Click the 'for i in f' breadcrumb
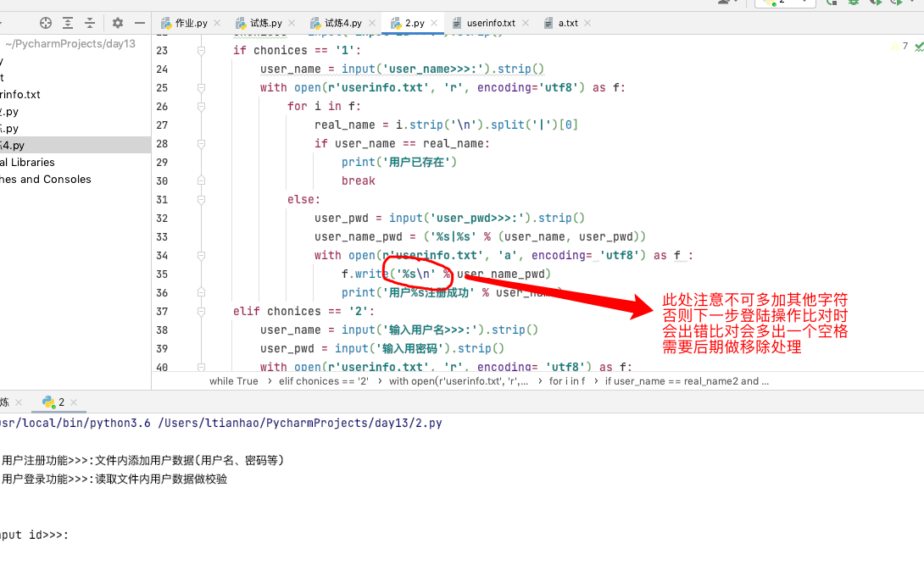Screen dimensions: 924x582 point(567,381)
